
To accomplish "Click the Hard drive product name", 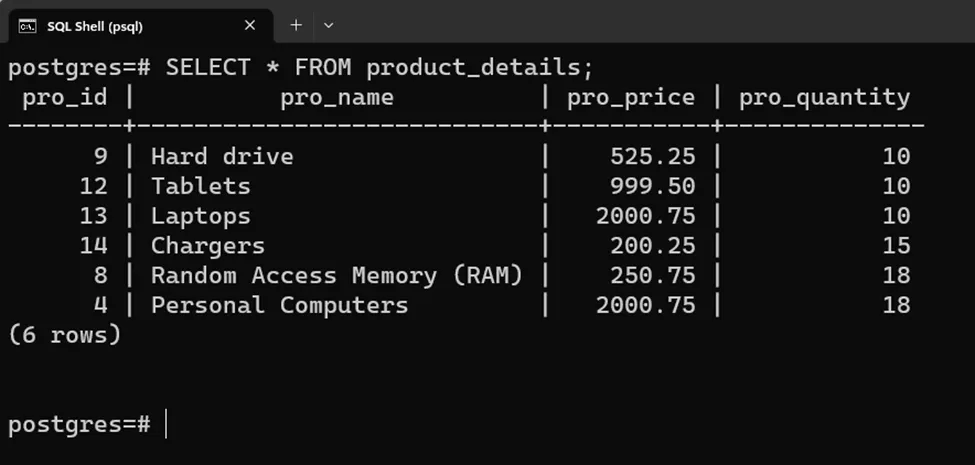I will (222, 156).
